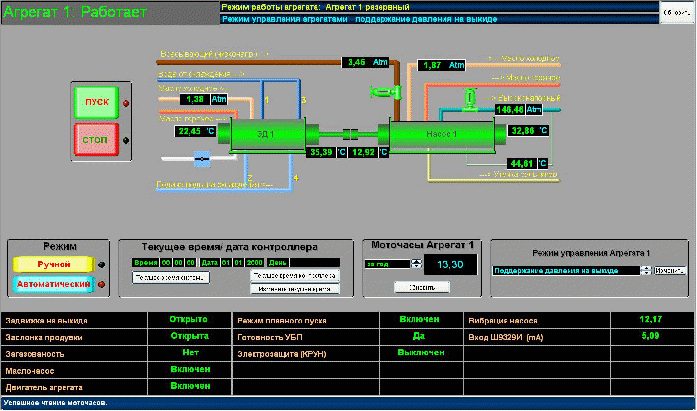Click the motor-hours period spinner arrows
Image resolution: width=697 pixels, height=411 pixels.
coord(416,263)
